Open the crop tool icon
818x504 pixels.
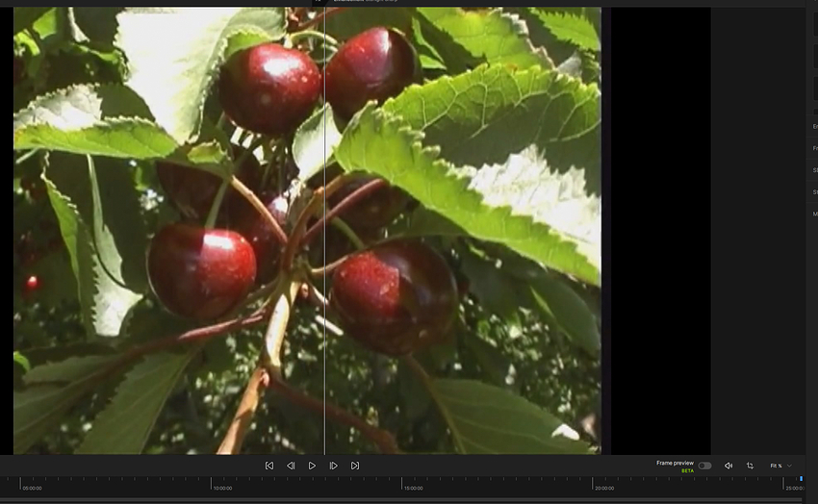[750, 466]
